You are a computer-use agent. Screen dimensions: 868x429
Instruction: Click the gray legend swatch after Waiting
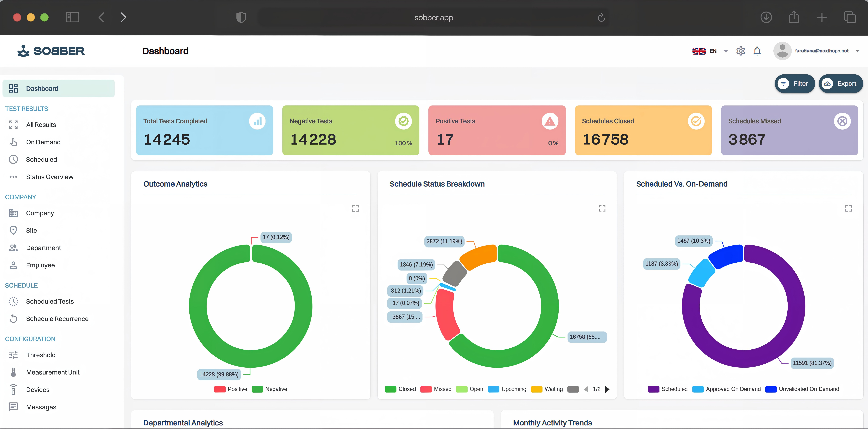(x=573, y=389)
